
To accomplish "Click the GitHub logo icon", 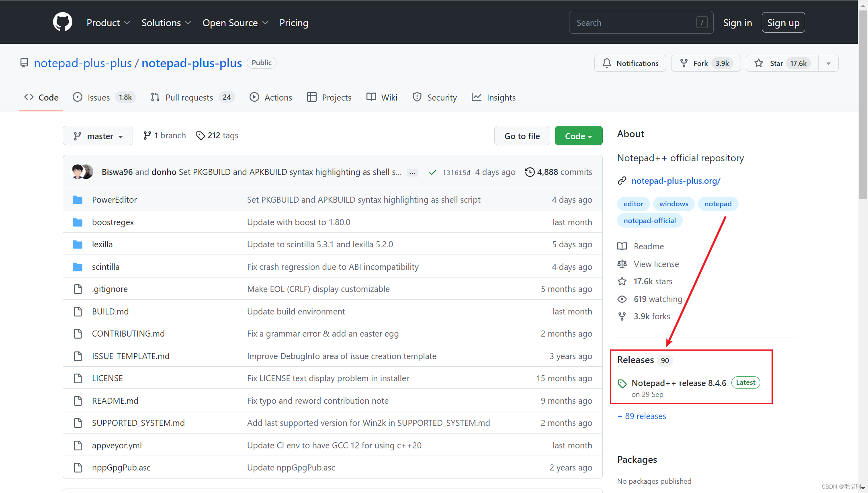I will tap(63, 22).
